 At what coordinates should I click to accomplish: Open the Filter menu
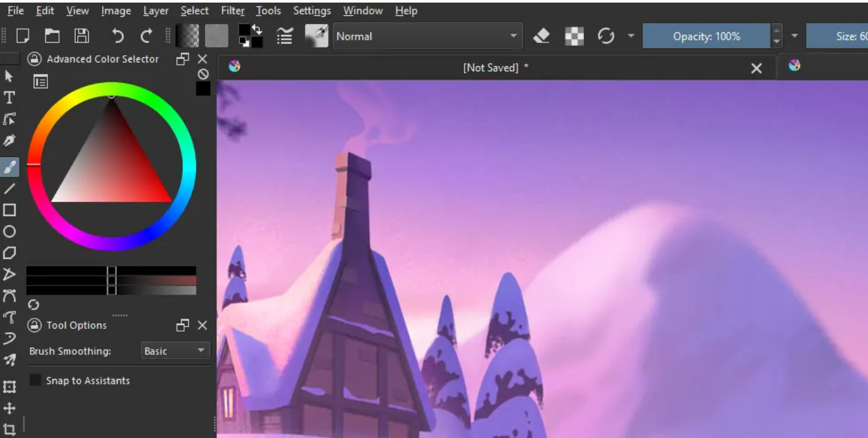pyautogui.click(x=232, y=11)
